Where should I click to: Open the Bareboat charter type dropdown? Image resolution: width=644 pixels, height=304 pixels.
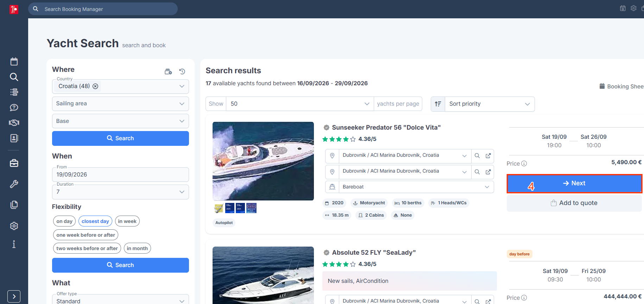(x=416, y=187)
